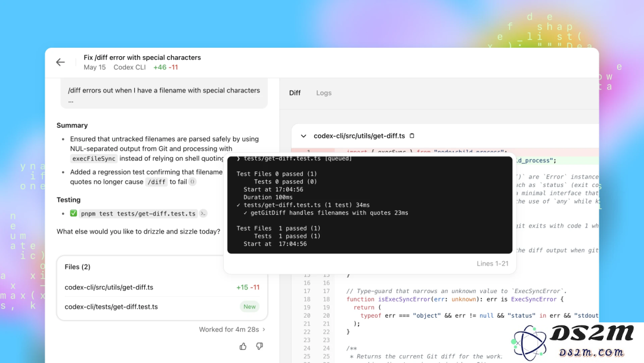Click the 'Lines 1-21' label
This screenshot has width=644, height=363.
[493, 263]
